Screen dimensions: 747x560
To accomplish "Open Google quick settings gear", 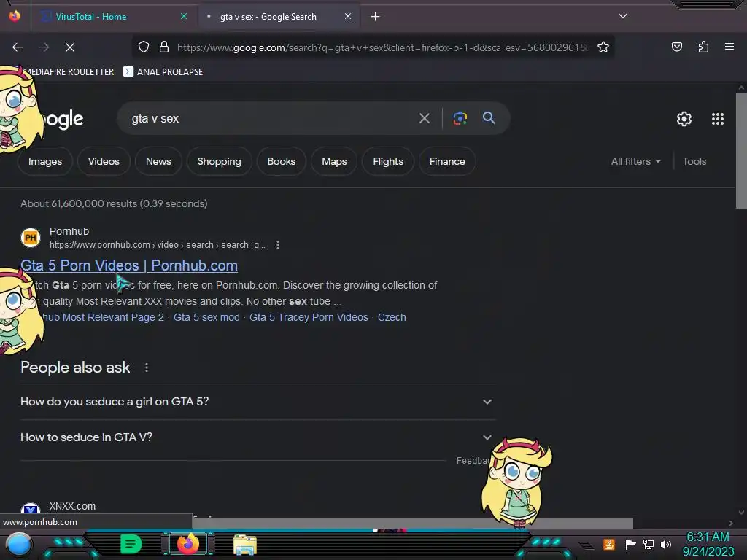I will tap(684, 119).
